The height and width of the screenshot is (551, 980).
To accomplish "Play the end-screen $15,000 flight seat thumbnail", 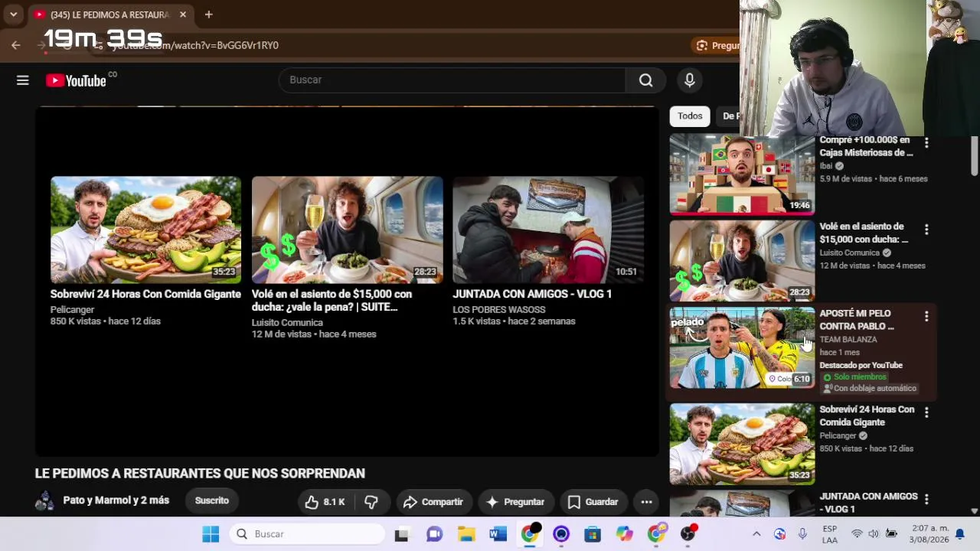I will [x=347, y=230].
